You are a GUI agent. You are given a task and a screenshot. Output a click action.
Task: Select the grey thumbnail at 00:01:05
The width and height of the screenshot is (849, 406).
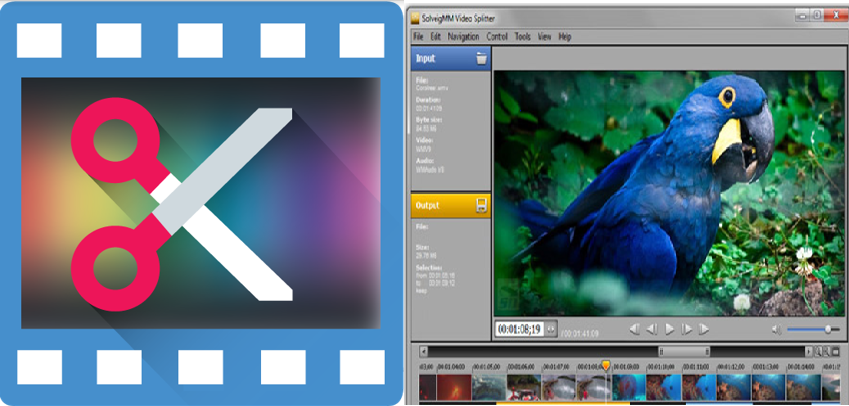489,387
